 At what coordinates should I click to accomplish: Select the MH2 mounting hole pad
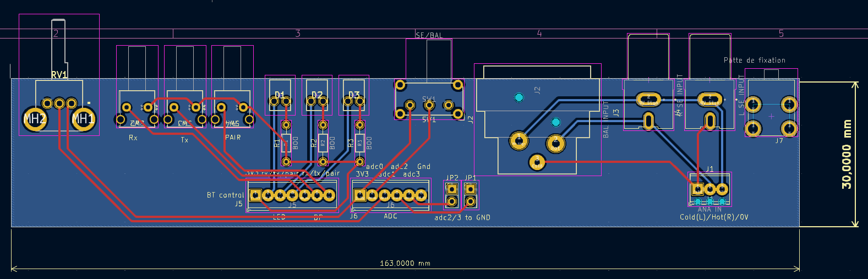pyautogui.click(x=34, y=119)
